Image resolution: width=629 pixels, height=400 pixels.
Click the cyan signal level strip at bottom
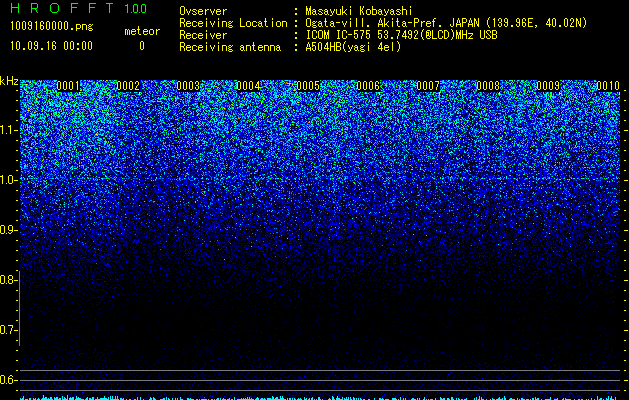pyautogui.click(x=320, y=398)
